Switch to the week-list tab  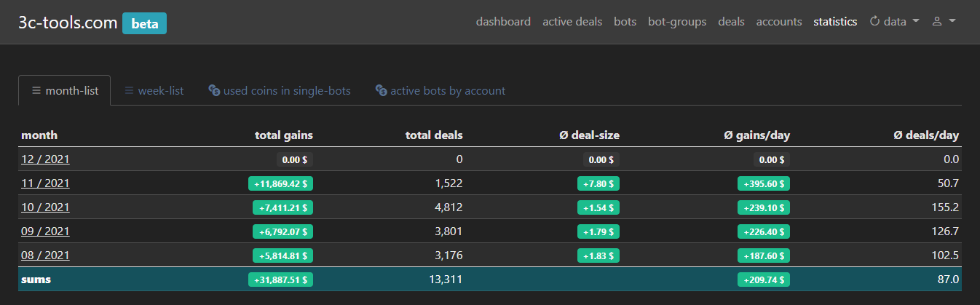[x=154, y=91]
